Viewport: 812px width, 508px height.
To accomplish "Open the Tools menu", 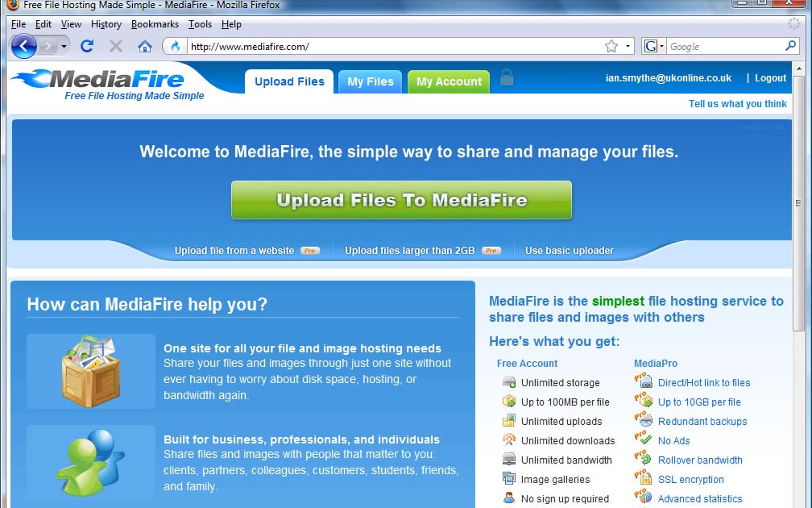I will pos(200,24).
